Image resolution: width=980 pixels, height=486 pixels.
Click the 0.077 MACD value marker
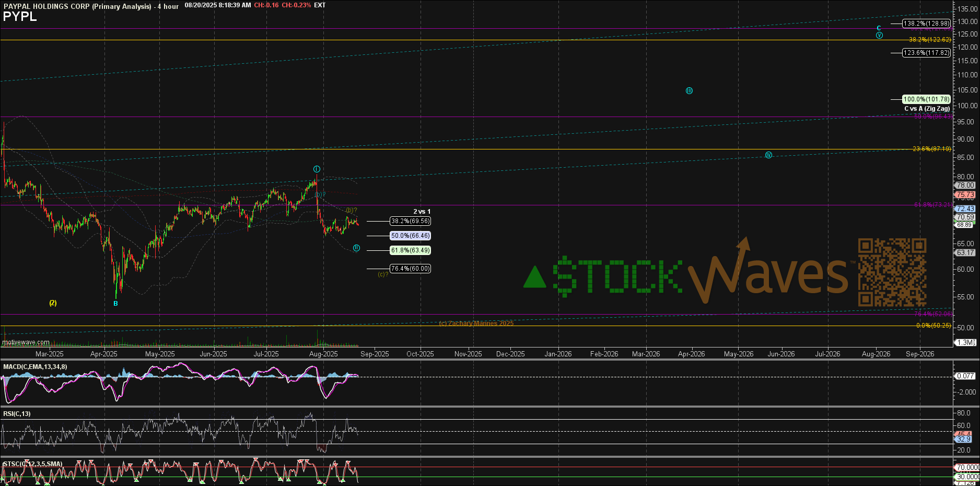coord(965,376)
